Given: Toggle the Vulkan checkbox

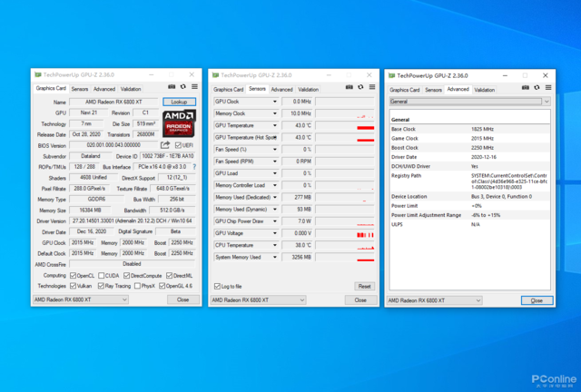Looking at the screenshot, I should pos(73,286).
